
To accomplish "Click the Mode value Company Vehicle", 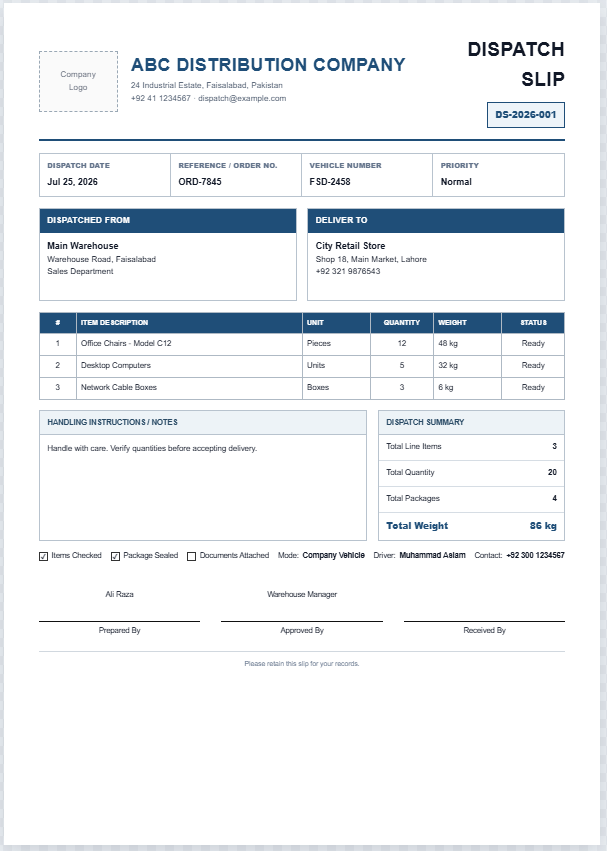I will pyautogui.click(x=333, y=556).
